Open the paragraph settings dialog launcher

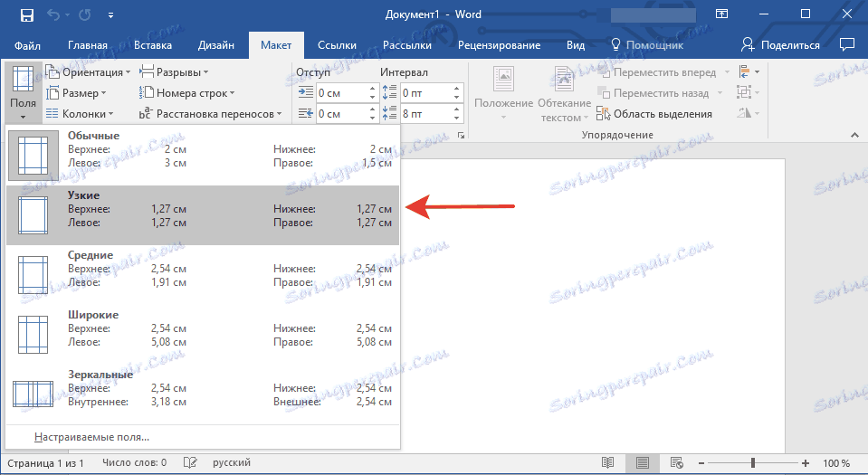pos(461,135)
